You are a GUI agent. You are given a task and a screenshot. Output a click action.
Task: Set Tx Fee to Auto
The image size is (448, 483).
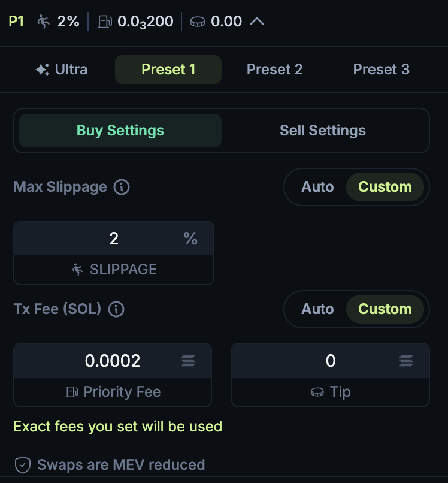[x=317, y=309]
